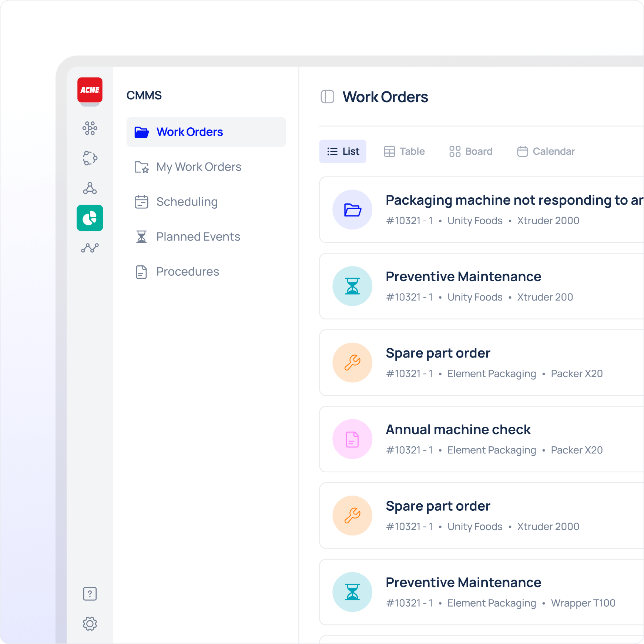
Task: Click the ACME logo icon
Action: (90, 90)
